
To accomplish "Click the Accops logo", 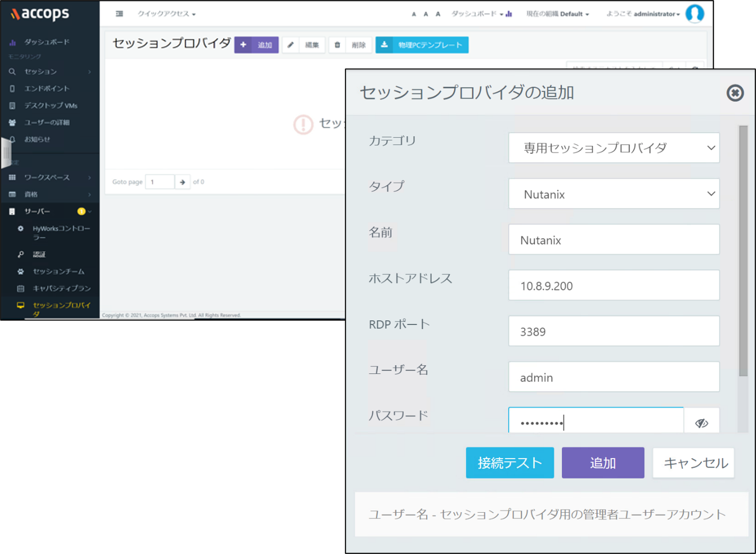I will (x=40, y=14).
